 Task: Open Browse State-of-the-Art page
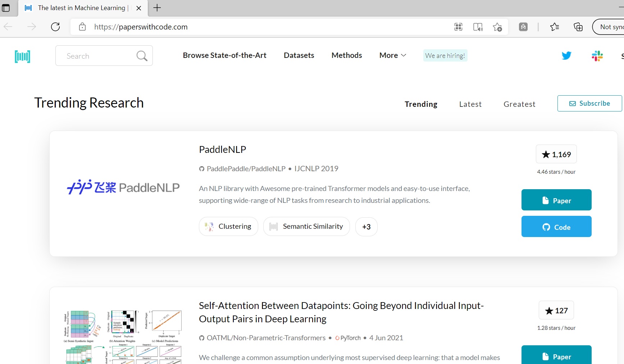pyautogui.click(x=224, y=55)
